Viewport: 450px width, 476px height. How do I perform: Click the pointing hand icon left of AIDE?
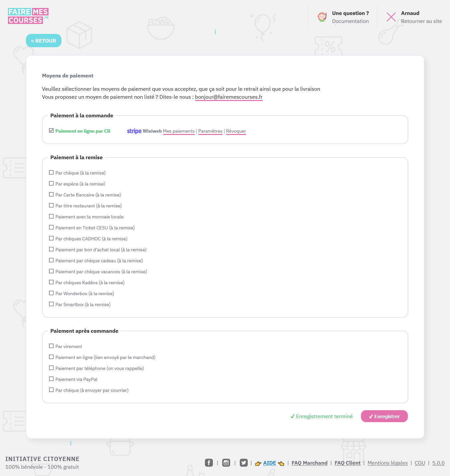coord(258,463)
